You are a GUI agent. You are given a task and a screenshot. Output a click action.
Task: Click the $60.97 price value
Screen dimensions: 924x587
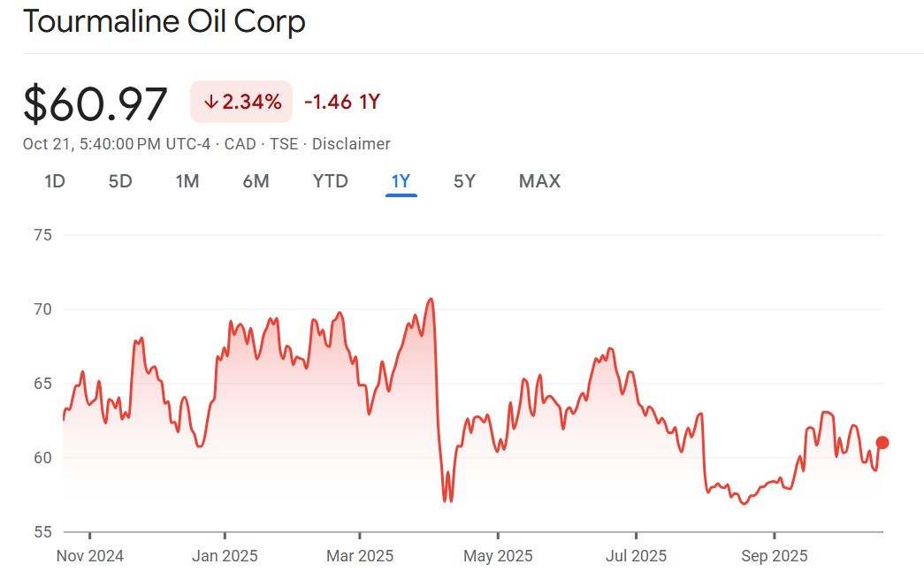(x=95, y=103)
